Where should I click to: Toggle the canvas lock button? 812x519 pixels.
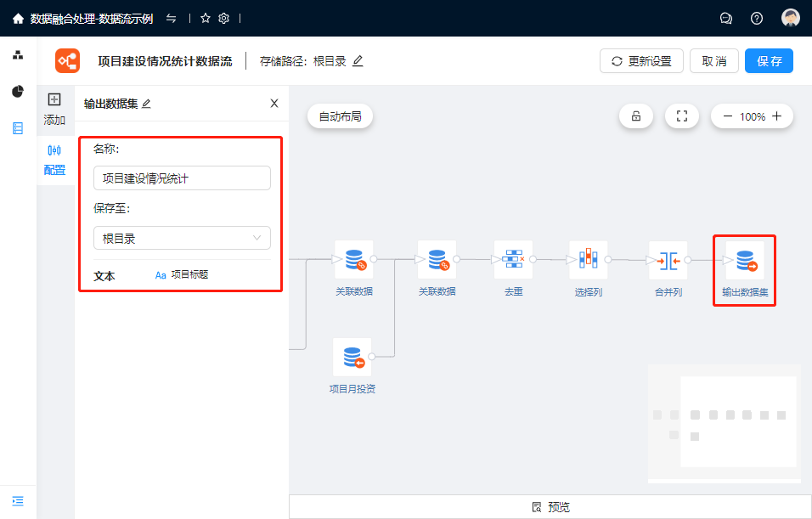pos(636,116)
